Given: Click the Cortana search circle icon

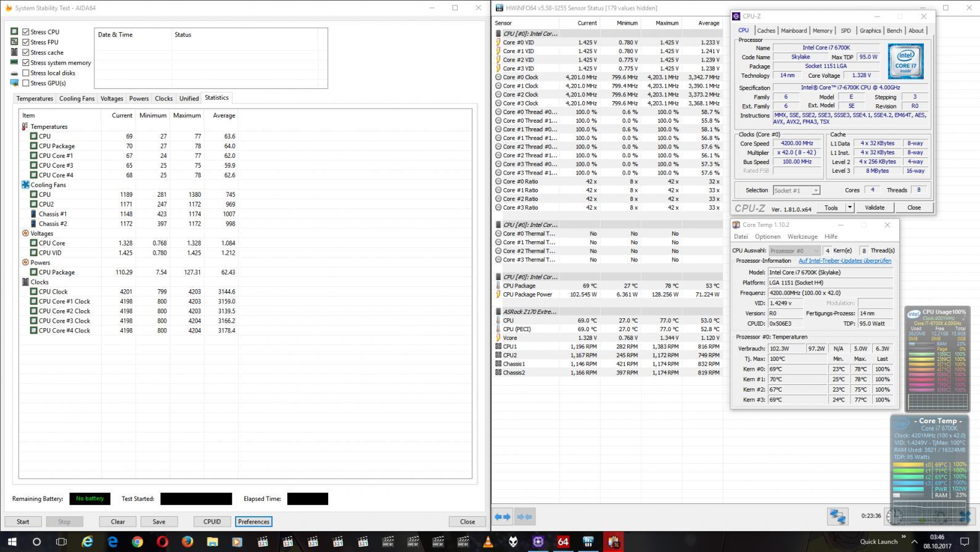Looking at the screenshot, I should point(36,542).
